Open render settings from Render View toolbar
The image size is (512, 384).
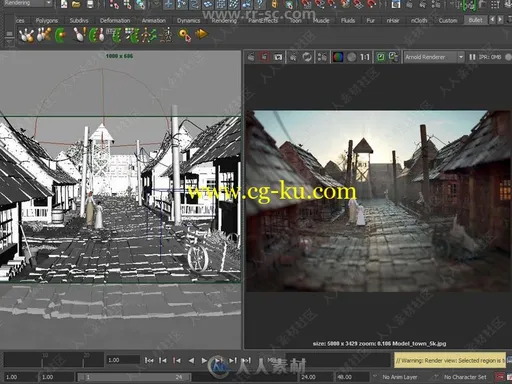[x=322, y=57]
